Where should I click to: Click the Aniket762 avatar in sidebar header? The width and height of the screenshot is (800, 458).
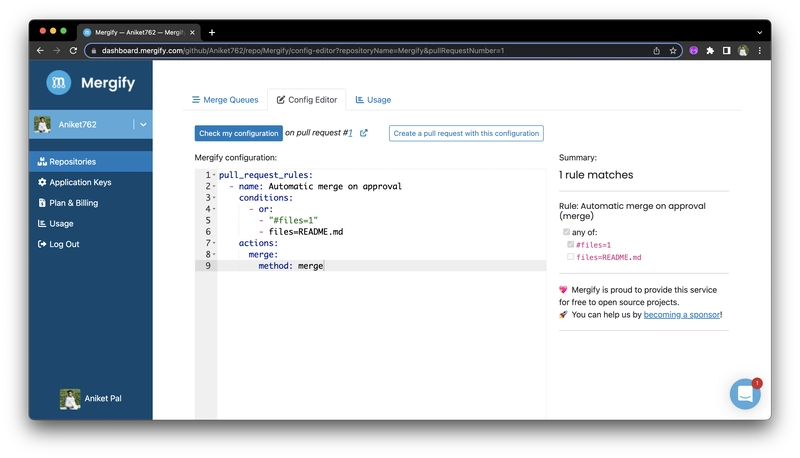pos(42,124)
